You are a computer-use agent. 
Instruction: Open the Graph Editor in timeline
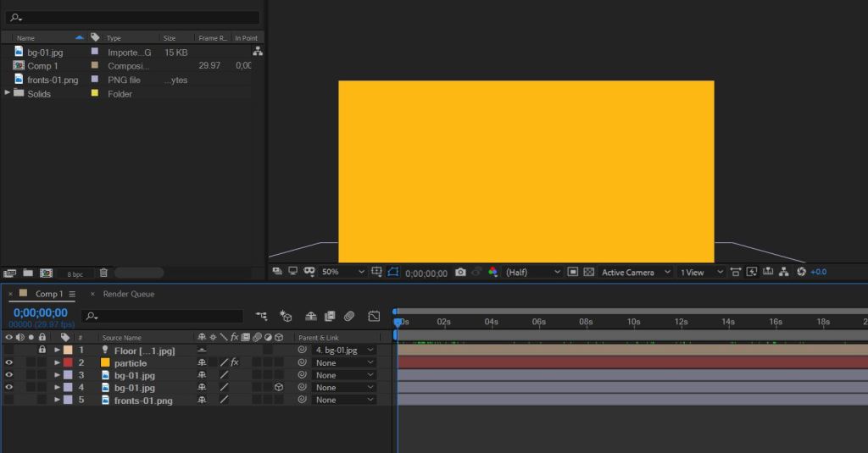point(374,317)
